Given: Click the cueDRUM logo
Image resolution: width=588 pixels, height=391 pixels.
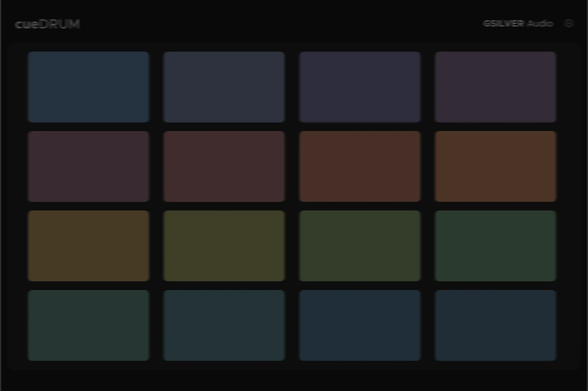Looking at the screenshot, I should tap(47, 24).
